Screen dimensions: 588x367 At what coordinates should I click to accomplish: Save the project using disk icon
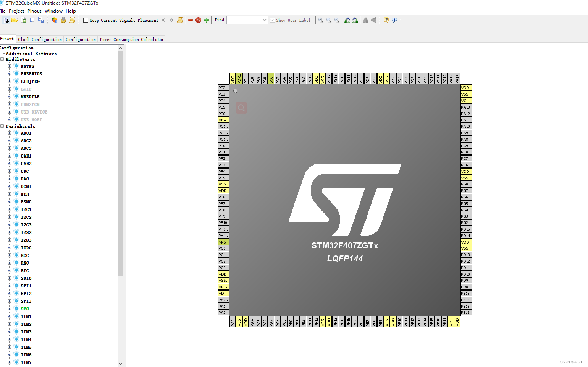tap(32, 20)
